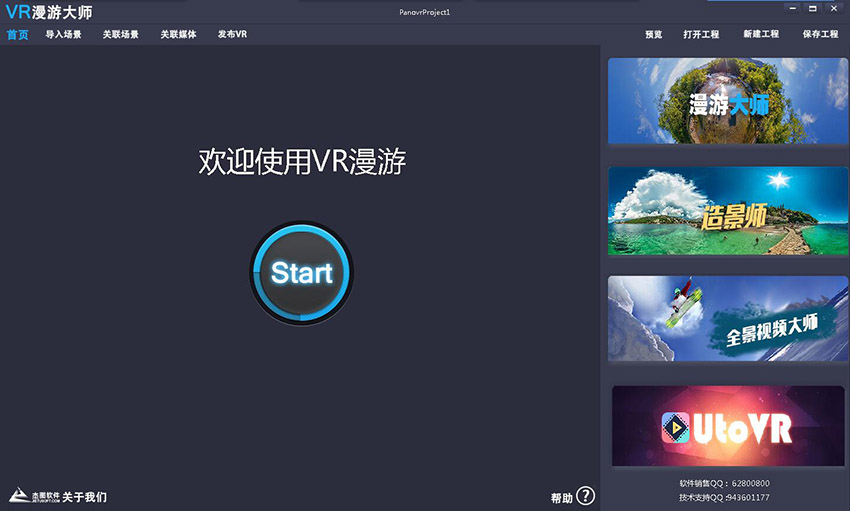Click the UtoVR play logo icon
Image resolution: width=850 pixels, height=511 pixels.
coord(676,428)
